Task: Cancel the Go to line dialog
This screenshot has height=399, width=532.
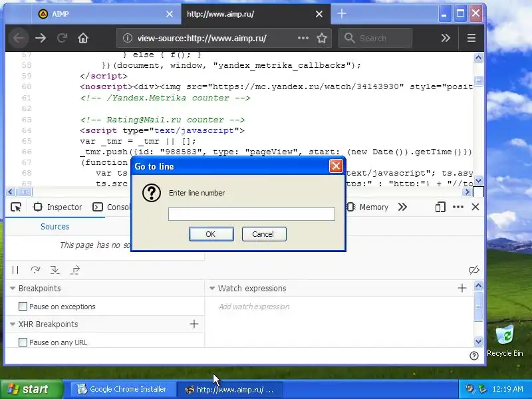Action: (264, 234)
